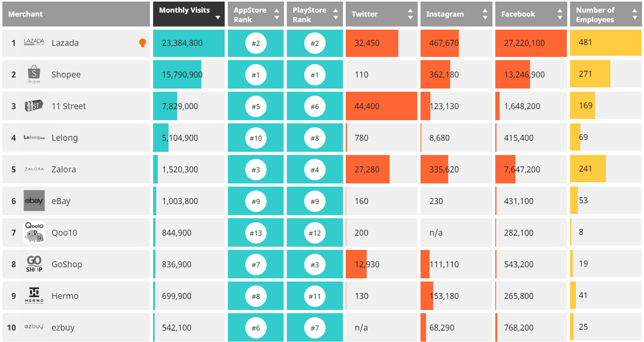Click the GoShop logo icon
The height and width of the screenshot is (342, 644).
34,264
